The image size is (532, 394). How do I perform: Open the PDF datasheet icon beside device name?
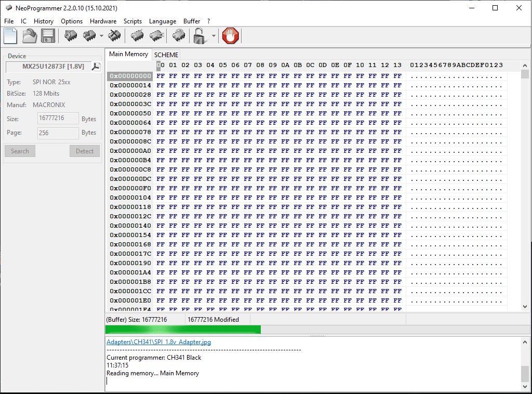tap(96, 67)
